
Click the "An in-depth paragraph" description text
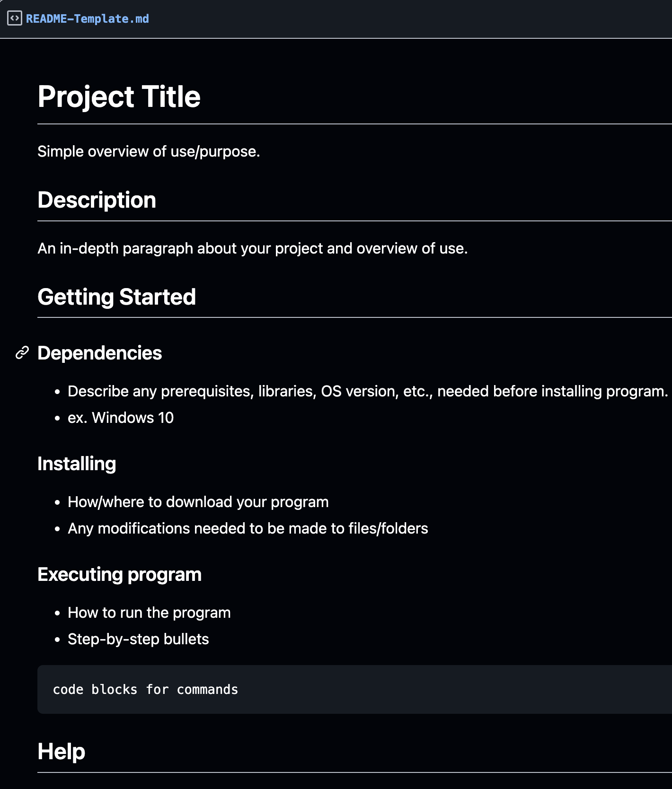coord(252,248)
